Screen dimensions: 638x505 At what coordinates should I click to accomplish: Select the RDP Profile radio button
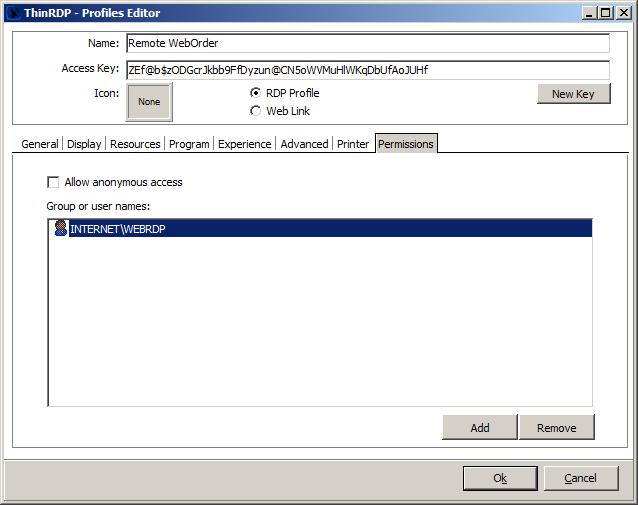255,93
